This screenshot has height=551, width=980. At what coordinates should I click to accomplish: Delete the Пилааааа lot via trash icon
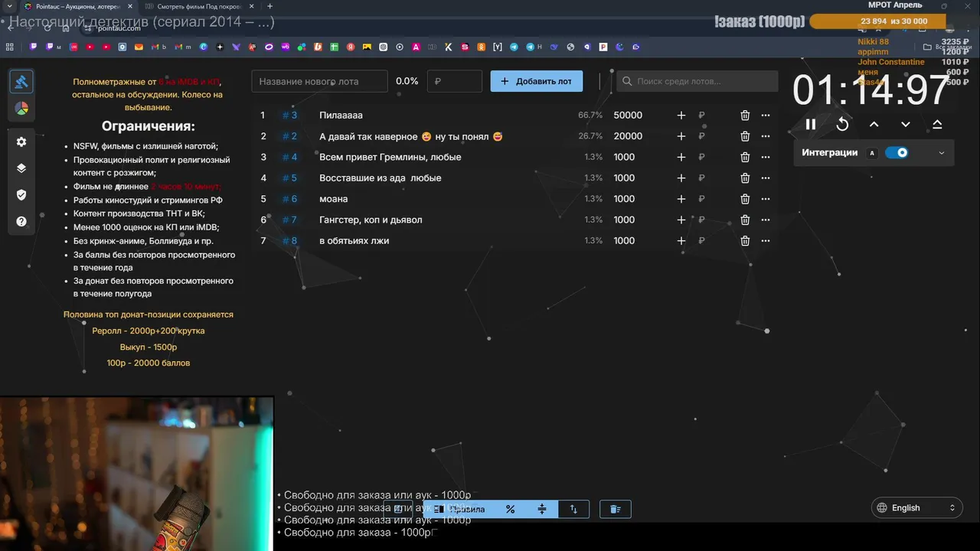pos(745,116)
